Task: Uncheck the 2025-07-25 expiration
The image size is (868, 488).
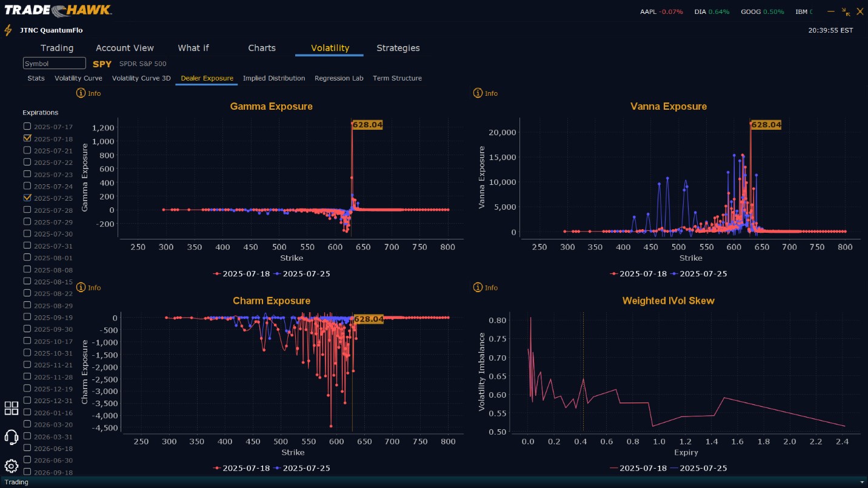Action: (27, 198)
